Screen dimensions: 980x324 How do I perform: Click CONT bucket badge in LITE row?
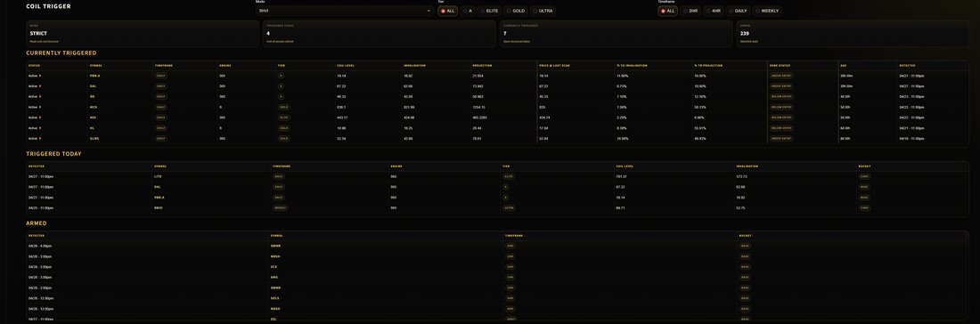click(x=864, y=176)
